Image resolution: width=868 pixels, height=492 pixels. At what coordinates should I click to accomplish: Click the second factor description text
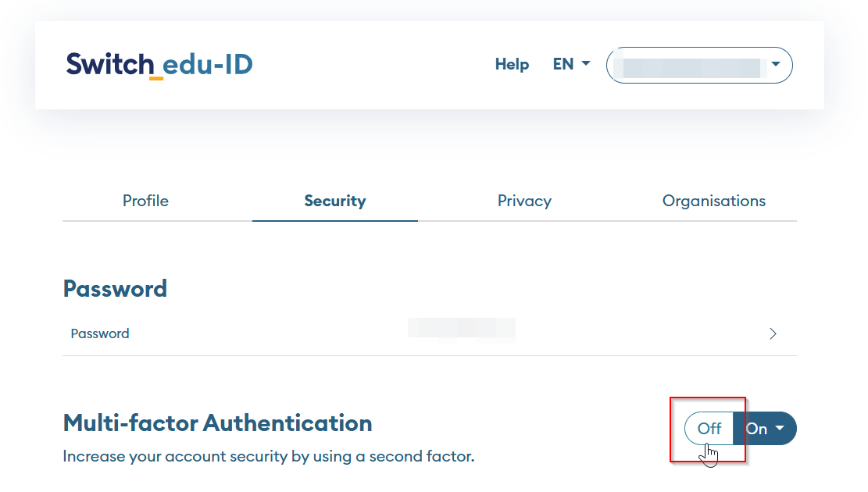(268, 456)
